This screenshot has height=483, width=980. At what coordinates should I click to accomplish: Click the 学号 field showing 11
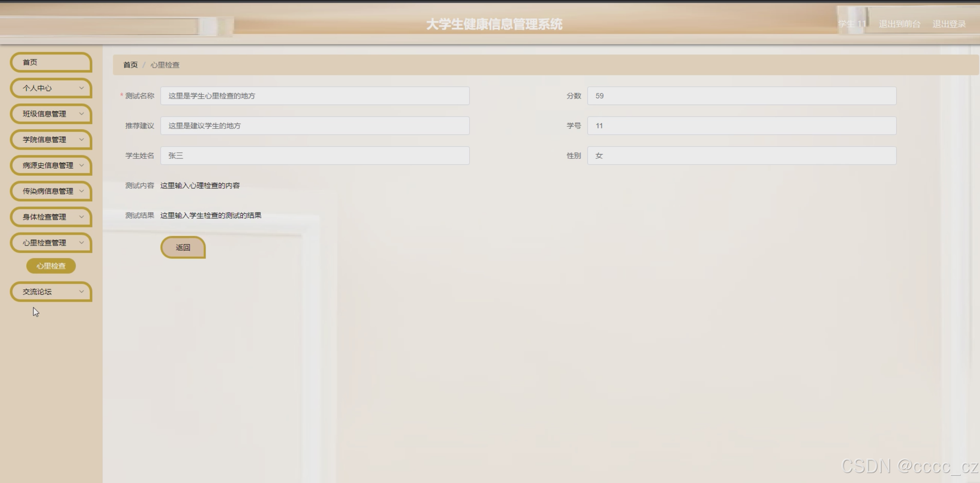coord(741,126)
